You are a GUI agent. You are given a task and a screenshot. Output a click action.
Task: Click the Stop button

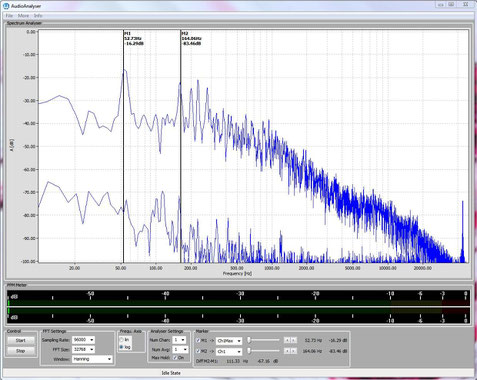point(20,351)
